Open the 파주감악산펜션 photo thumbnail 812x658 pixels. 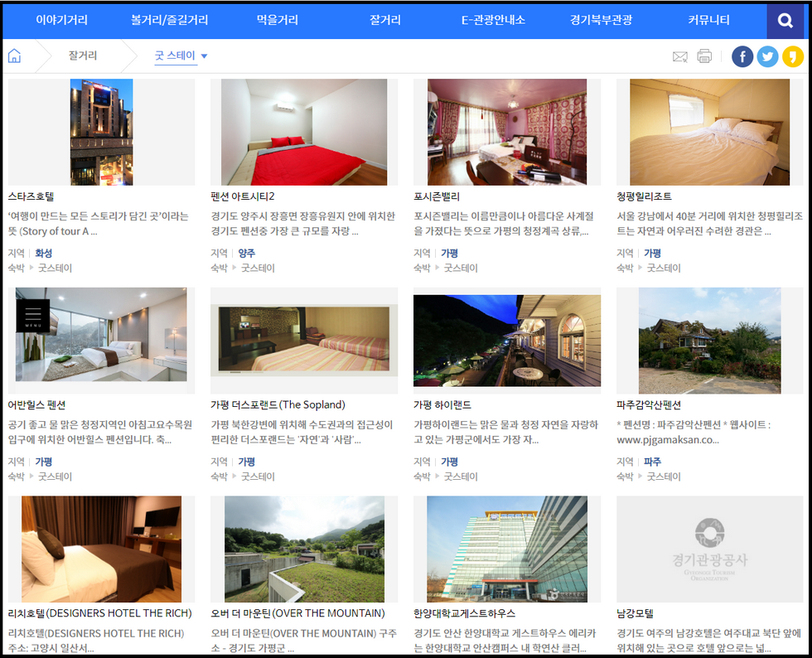[709, 341]
